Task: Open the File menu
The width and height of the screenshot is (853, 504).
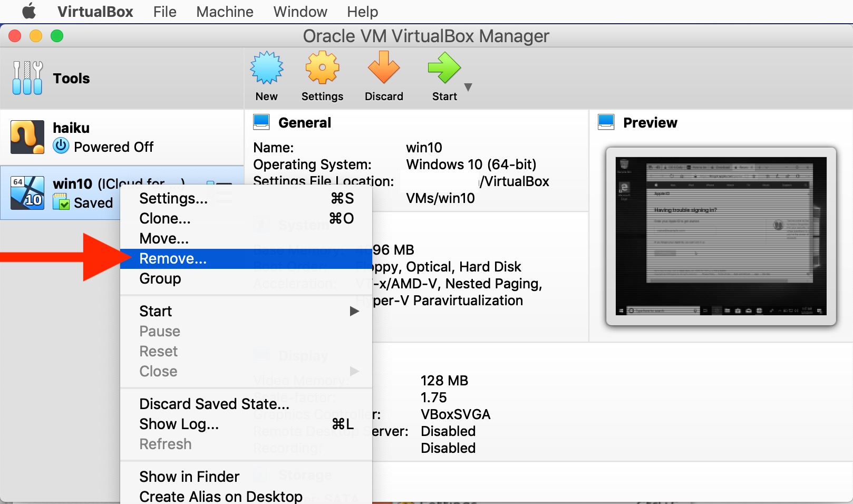Action: click(164, 12)
